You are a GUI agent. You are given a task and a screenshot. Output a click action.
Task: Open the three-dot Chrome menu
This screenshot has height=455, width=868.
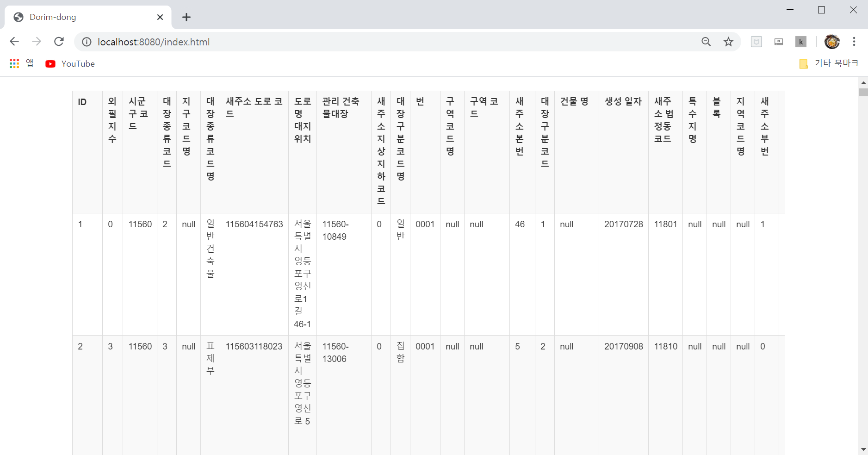click(x=855, y=42)
